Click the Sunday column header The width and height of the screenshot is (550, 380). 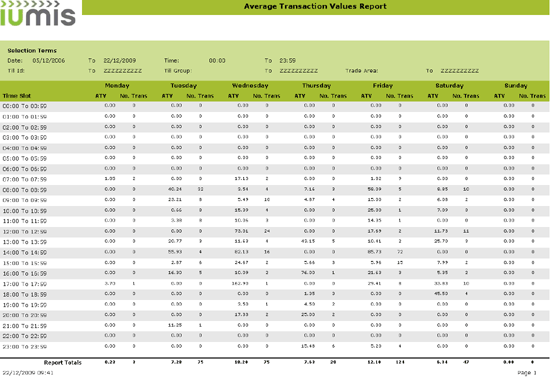(516, 86)
